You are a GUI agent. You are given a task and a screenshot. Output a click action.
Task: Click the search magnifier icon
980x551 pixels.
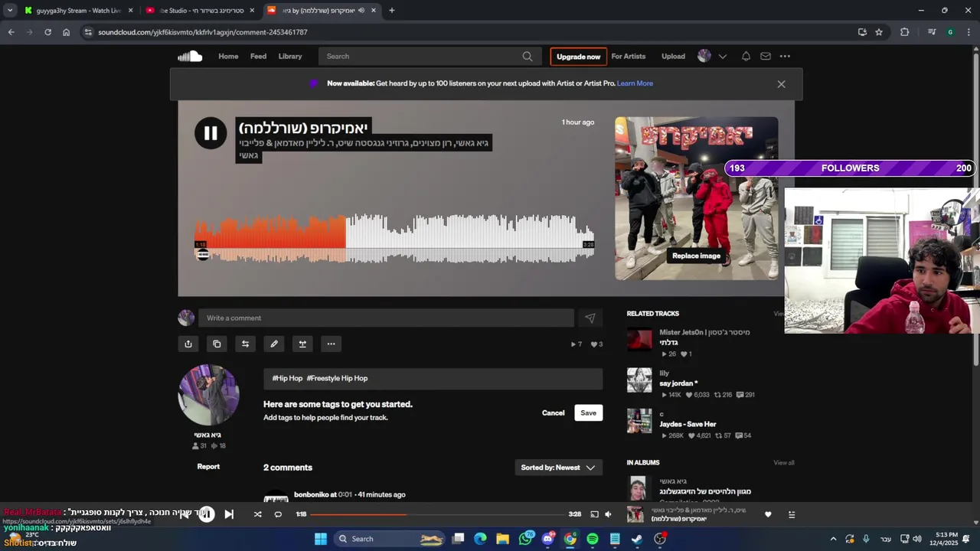click(528, 56)
